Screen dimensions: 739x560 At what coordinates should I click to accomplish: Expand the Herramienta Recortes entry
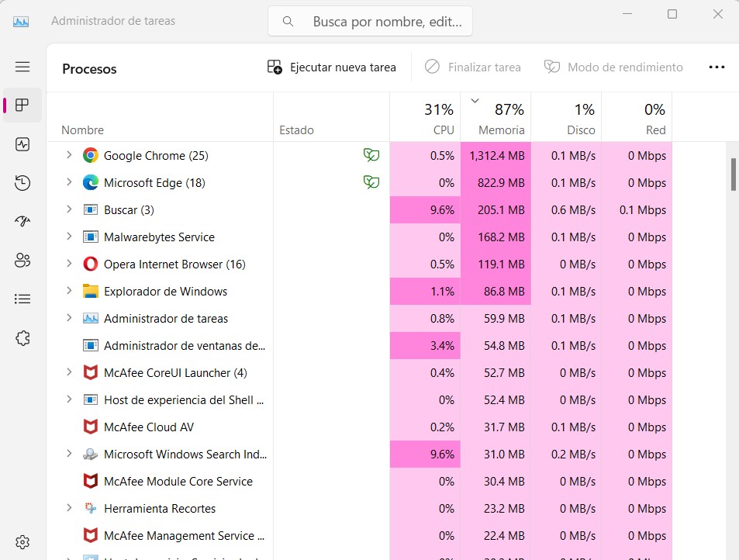[69, 508]
